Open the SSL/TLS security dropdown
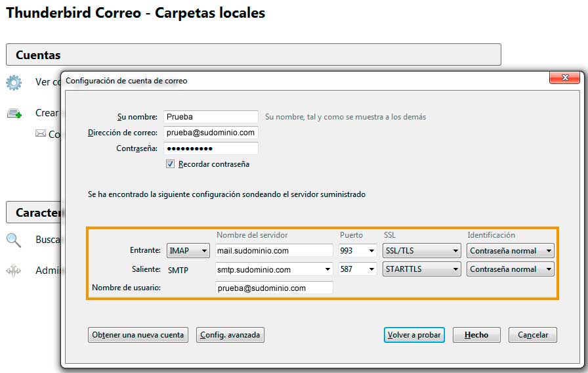The image size is (588, 373). point(421,251)
